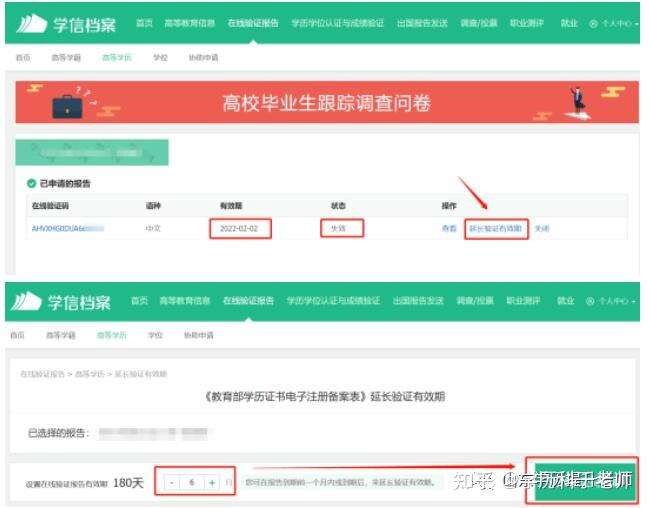The height and width of the screenshot is (508, 650).
Task: Open 学历学位认证与成绩验证 on the extend-validity page
Action: (x=333, y=301)
